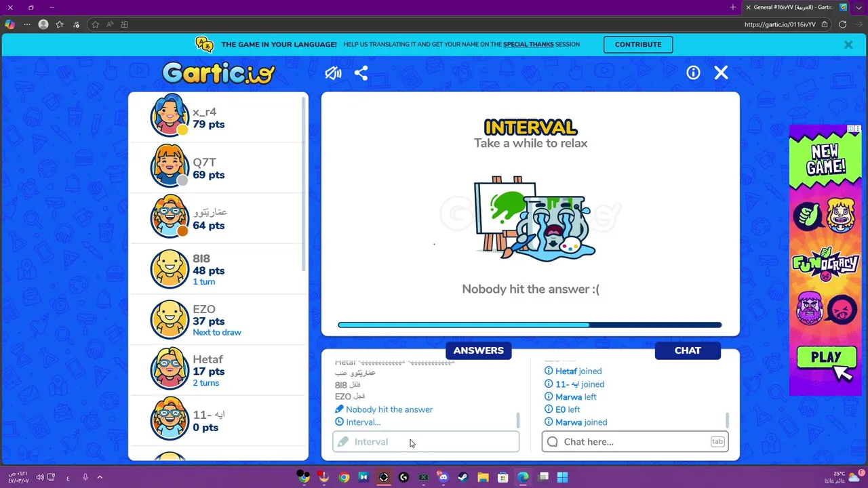Click the Funocracy logo in the ad
Screen dimensions: 868x488
(x=825, y=264)
